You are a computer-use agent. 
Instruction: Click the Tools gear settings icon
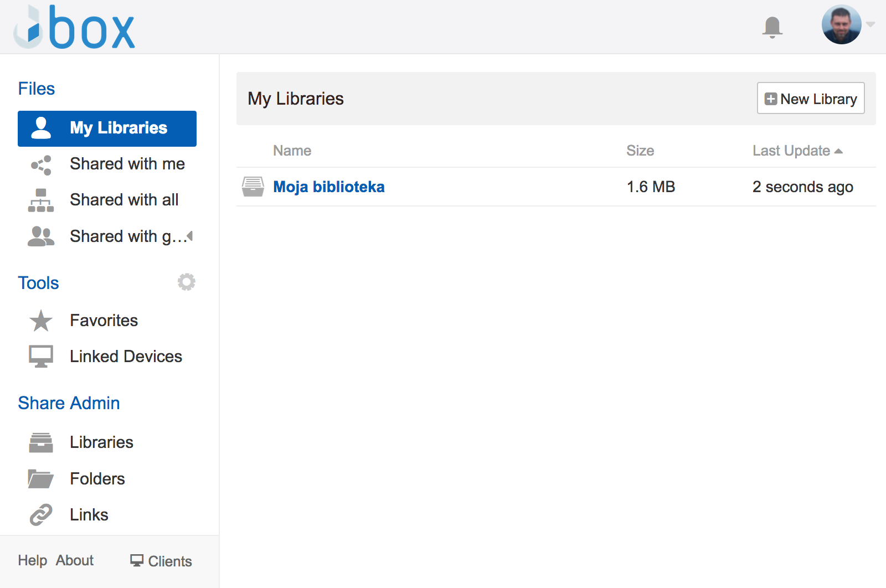186,282
